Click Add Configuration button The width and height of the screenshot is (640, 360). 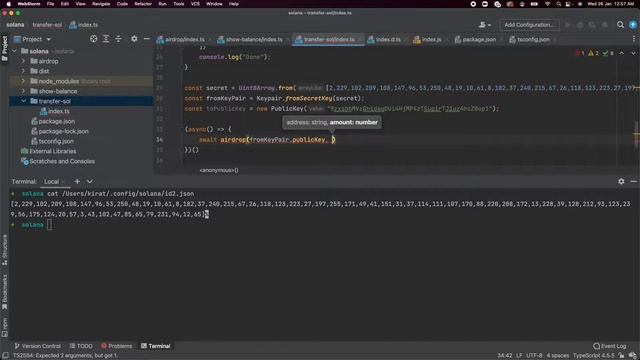coord(529,25)
